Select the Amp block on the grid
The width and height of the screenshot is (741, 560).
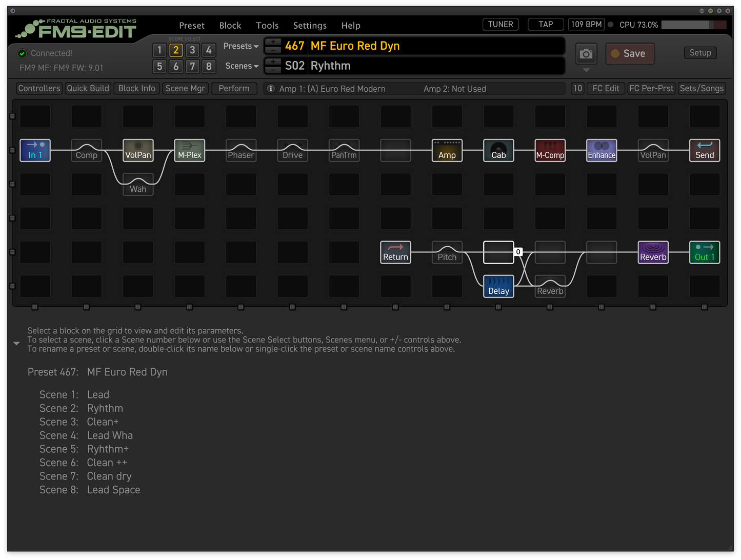pyautogui.click(x=447, y=150)
